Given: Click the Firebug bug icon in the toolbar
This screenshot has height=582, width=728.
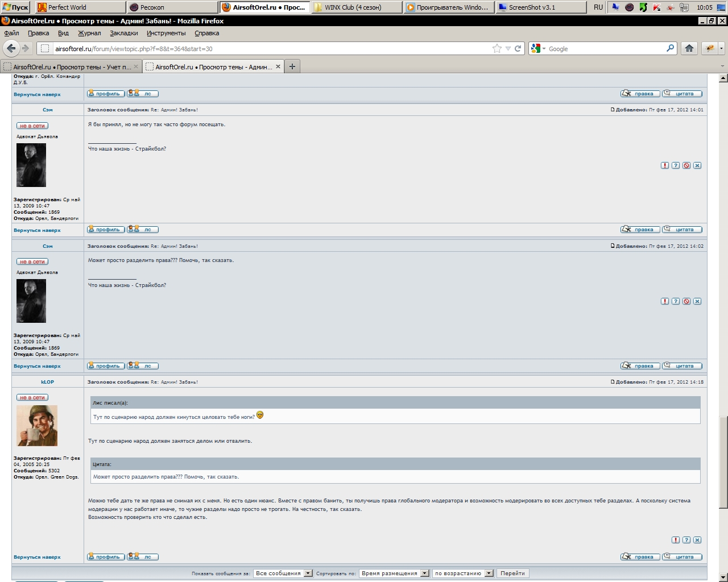Looking at the screenshot, I should (x=710, y=49).
